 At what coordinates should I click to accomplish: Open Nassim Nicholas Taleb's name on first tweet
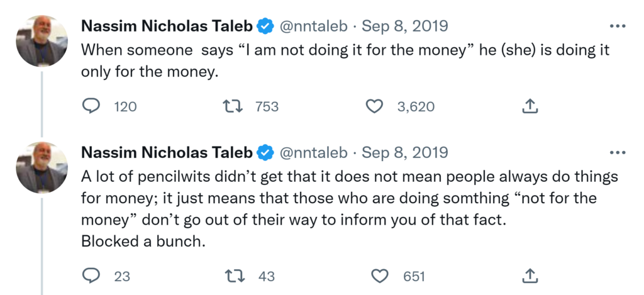coord(167,26)
